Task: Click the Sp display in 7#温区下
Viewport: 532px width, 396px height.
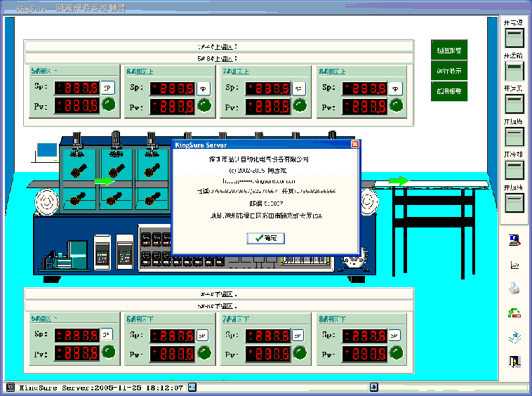Action: click(268, 336)
